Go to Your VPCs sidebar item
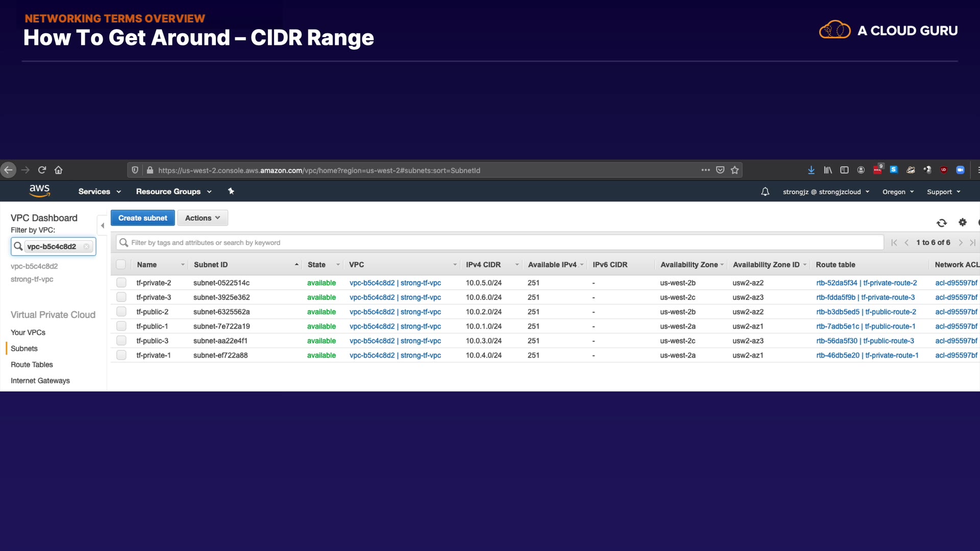This screenshot has height=551, width=980. pyautogui.click(x=28, y=332)
